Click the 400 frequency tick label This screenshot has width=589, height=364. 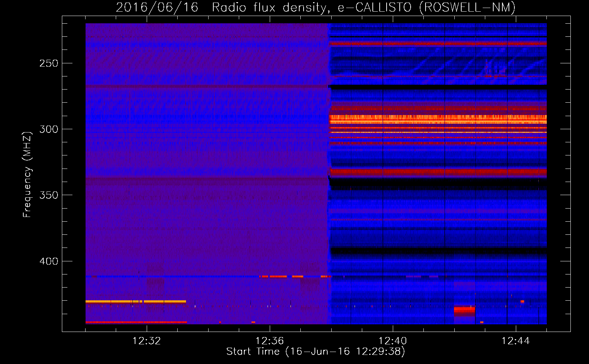(x=49, y=261)
